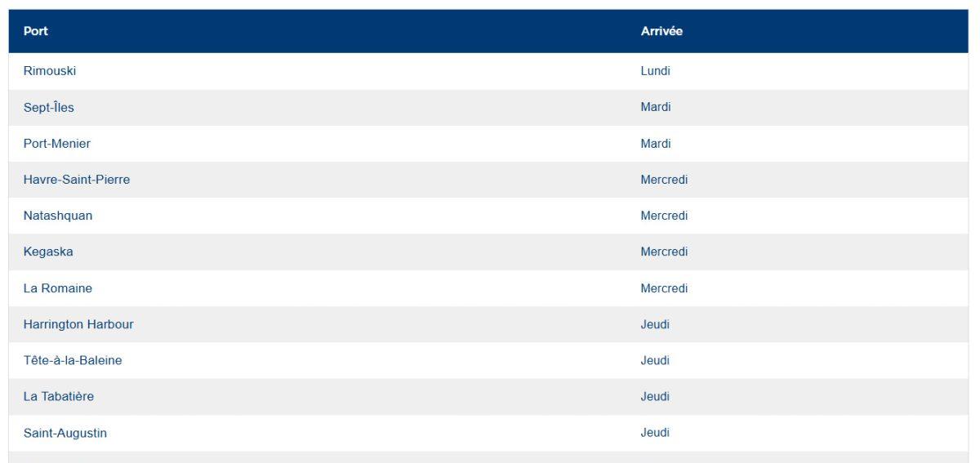
Task: Select Port-Menier in the table
Action: click(x=57, y=144)
